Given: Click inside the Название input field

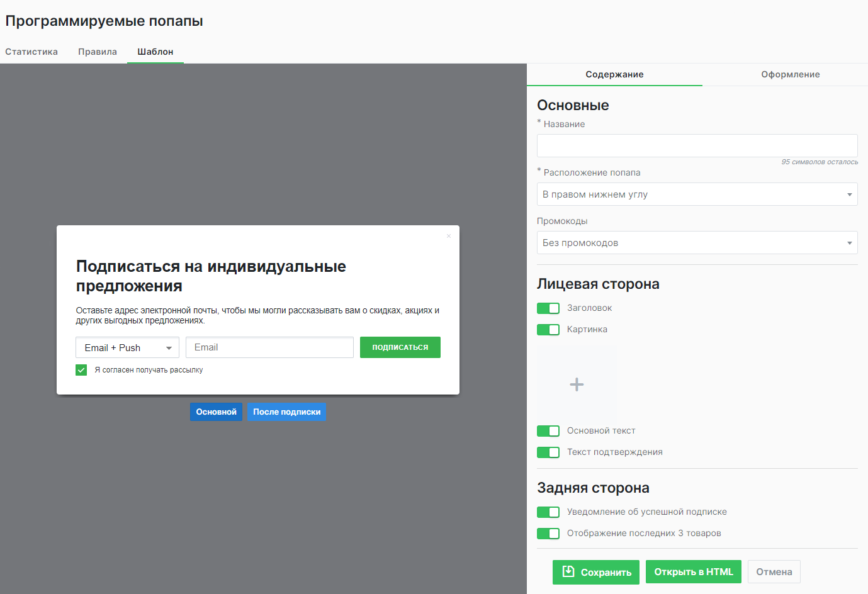Looking at the screenshot, I should [x=697, y=145].
